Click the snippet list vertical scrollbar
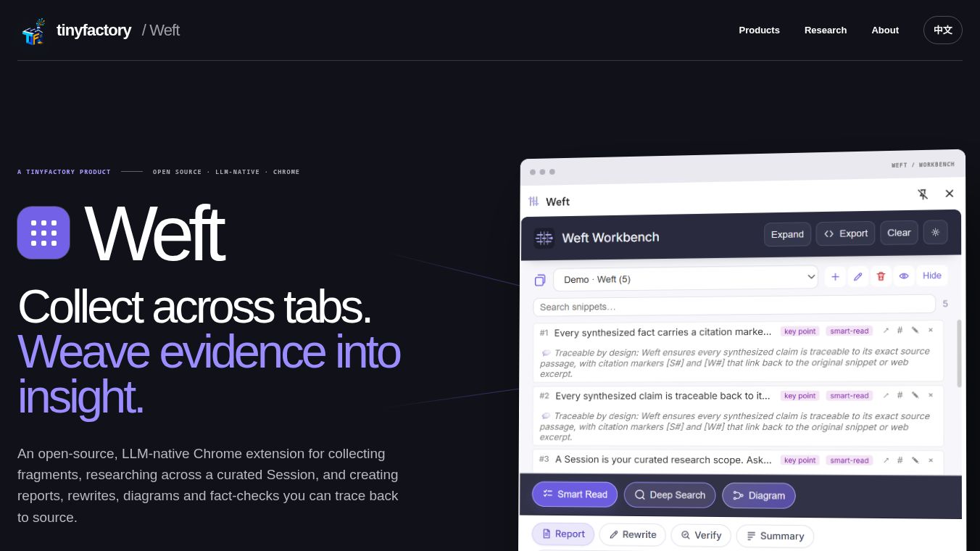Viewport: 980px width, 551px height. 960,353
